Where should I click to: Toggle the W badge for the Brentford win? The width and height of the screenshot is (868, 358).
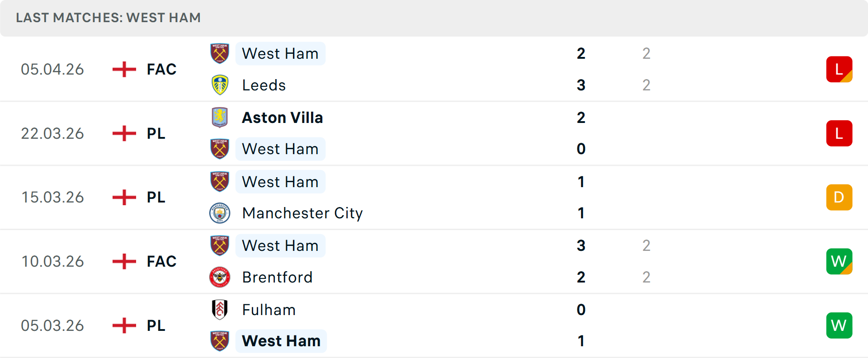tap(839, 261)
